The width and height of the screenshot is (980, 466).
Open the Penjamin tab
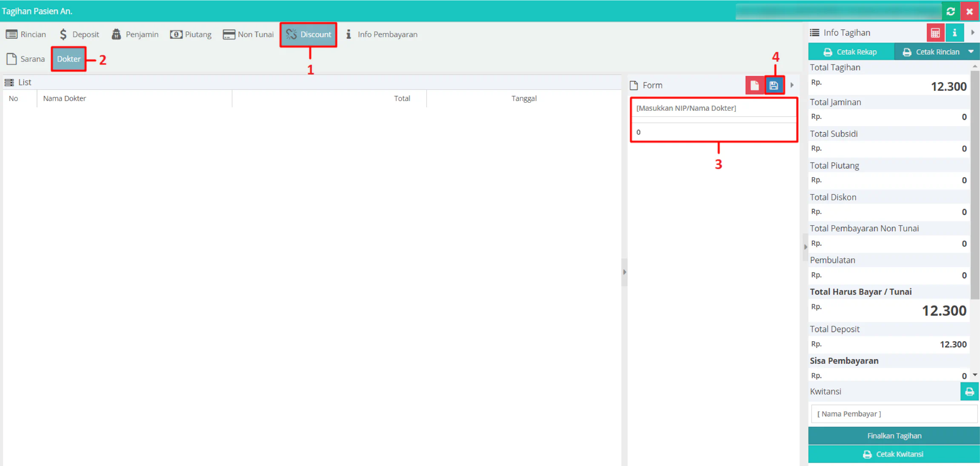click(x=135, y=34)
